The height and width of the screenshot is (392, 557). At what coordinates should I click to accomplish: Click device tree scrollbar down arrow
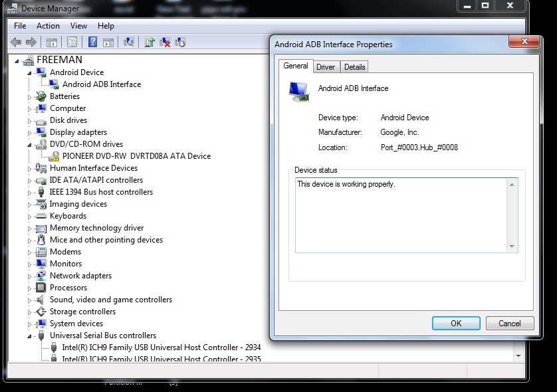click(x=518, y=355)
